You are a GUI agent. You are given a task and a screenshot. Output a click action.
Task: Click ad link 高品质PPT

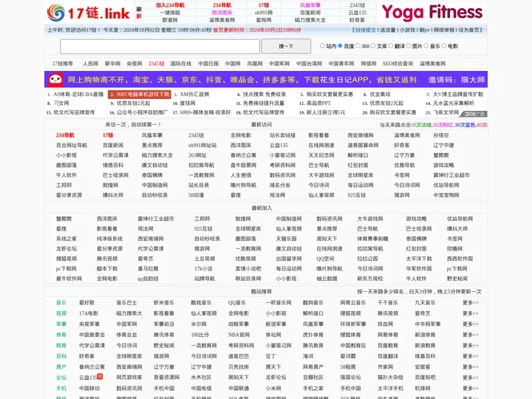coord(318,103)
